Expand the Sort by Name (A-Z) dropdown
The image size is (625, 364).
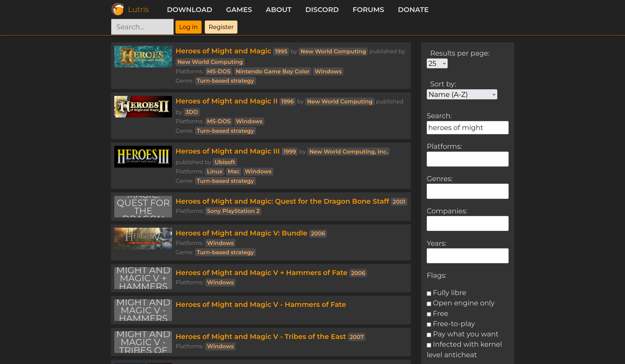tap(462, 95)
